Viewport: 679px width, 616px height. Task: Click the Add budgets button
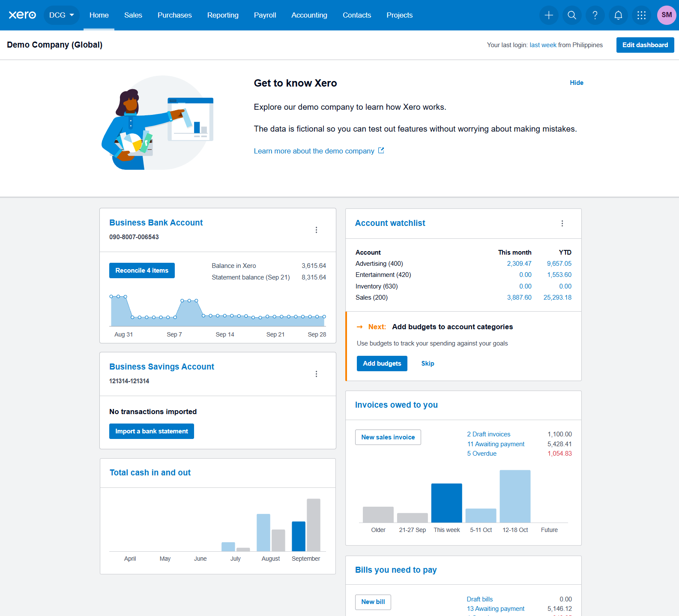coord(382,364)
